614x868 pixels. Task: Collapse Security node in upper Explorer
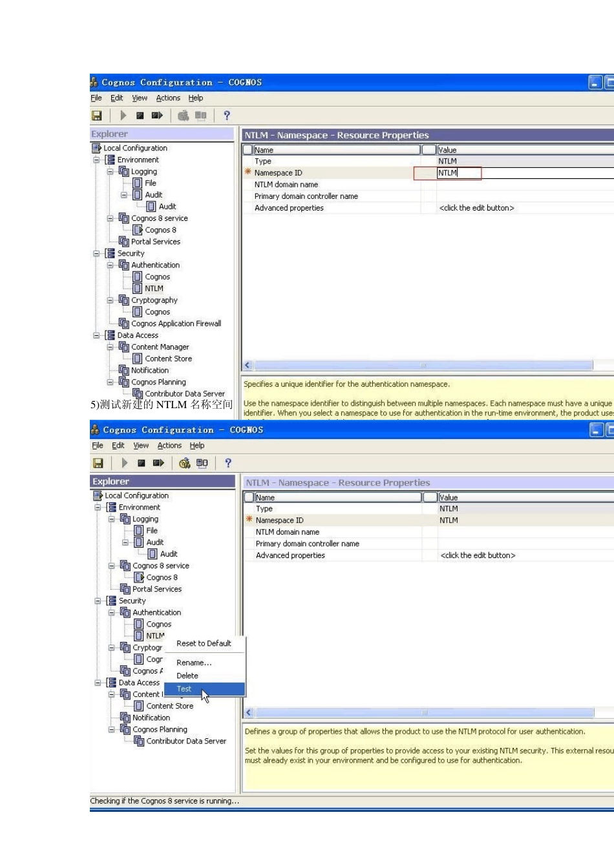point(96,253)
